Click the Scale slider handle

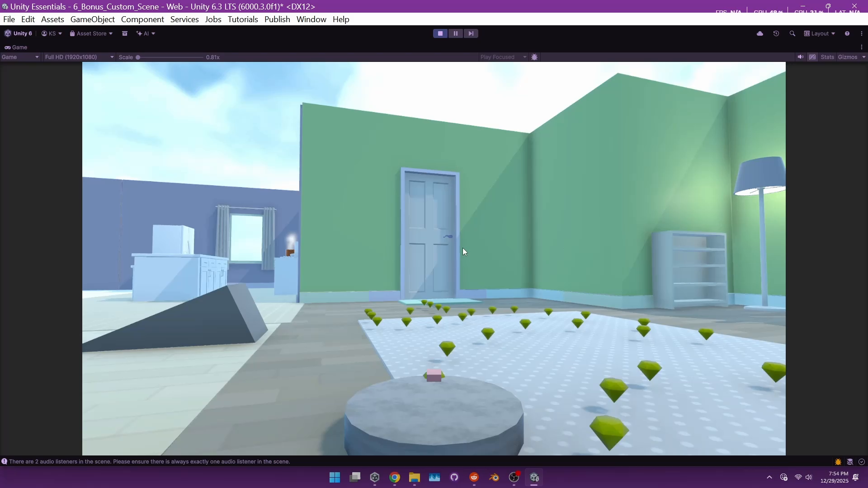(138, 57)
